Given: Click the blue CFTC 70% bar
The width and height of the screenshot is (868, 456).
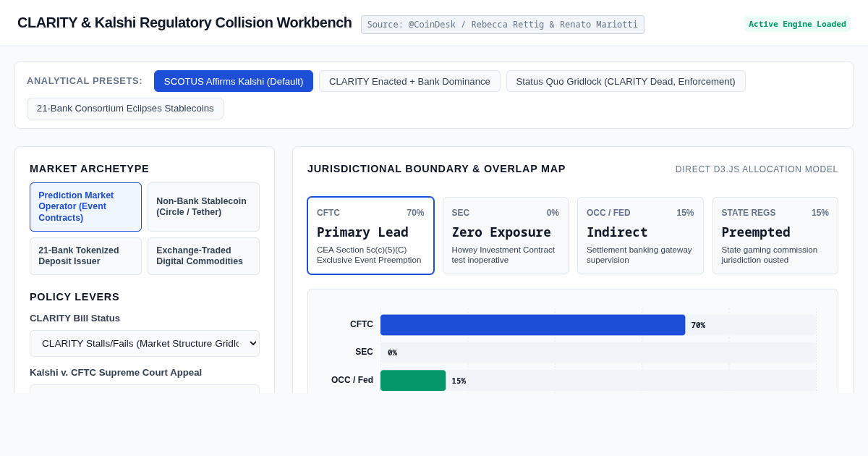Looking at the screenshot, I should [x=532, y=325].
